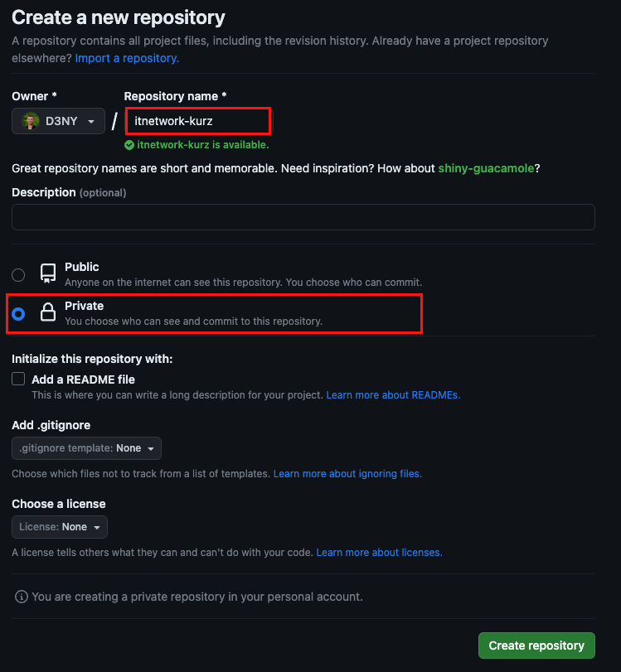Use suggested name shiny-guacamole
This screenshot has height=672, width=621.
[486, 168]
